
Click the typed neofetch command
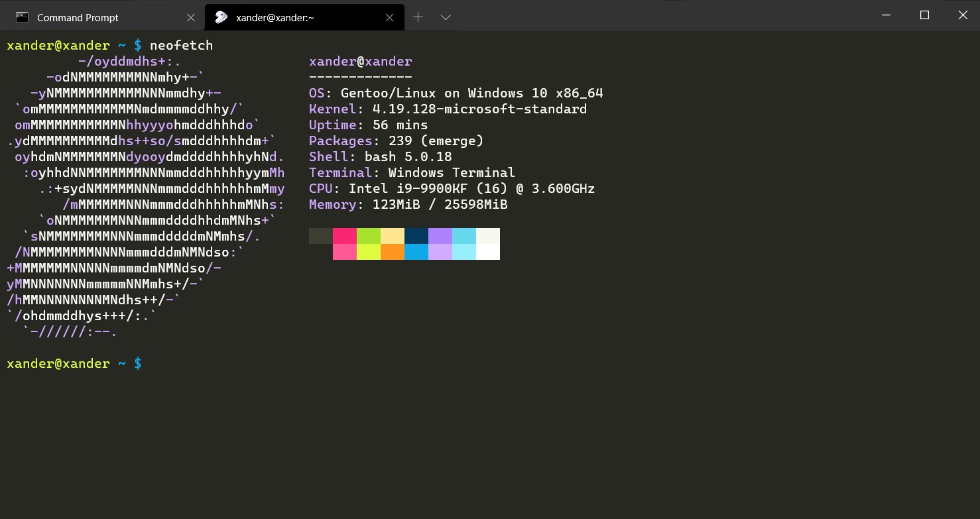click(x=182, y=46)
